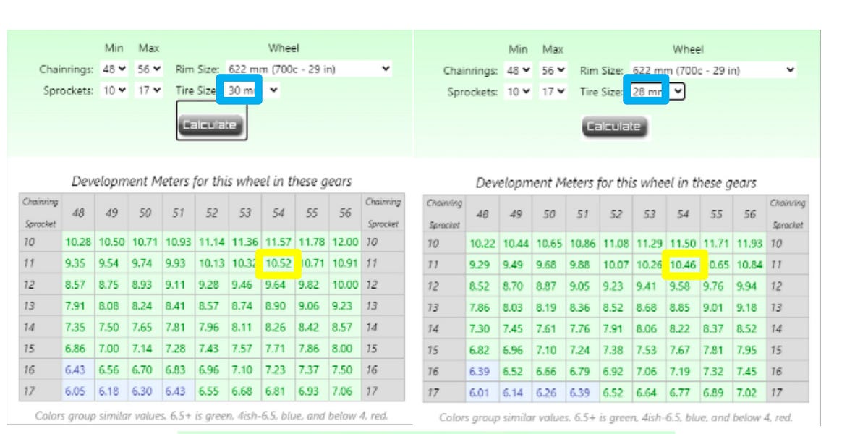Expand right Sprockets Max dropdown showing 17
Viewport: 868px width, 434px height.
553,92
